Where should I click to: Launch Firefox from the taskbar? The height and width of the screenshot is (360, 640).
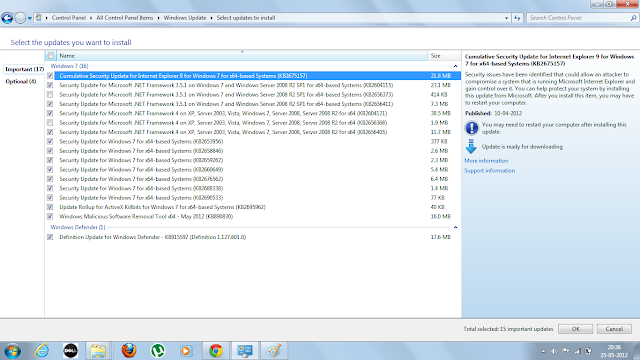click(129, 351)
